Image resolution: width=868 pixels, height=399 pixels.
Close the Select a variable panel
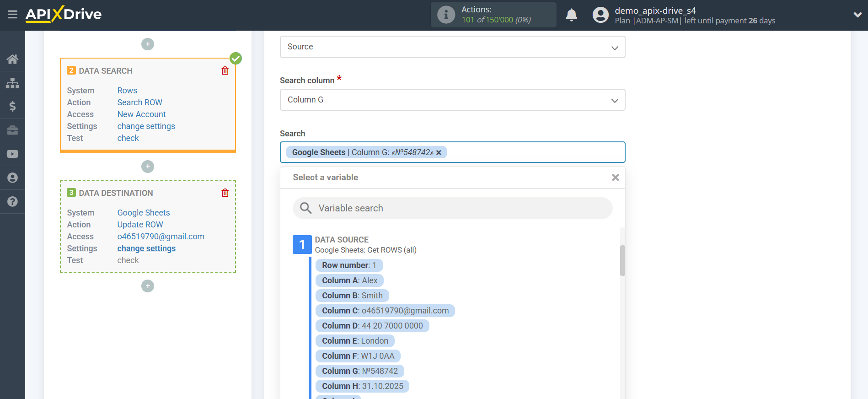click(616, 178)
